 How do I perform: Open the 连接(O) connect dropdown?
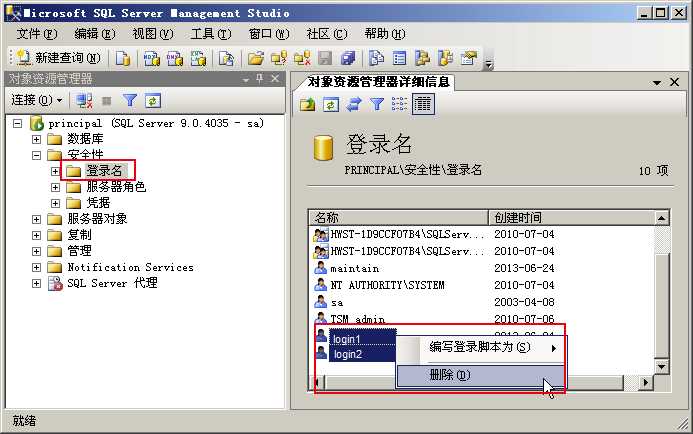pos(37,100)
